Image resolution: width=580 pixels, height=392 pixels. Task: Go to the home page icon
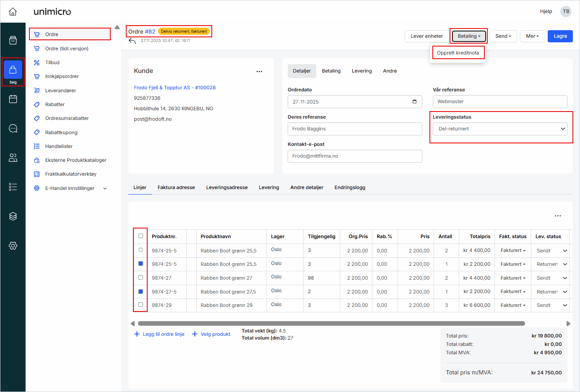(13, 12)
